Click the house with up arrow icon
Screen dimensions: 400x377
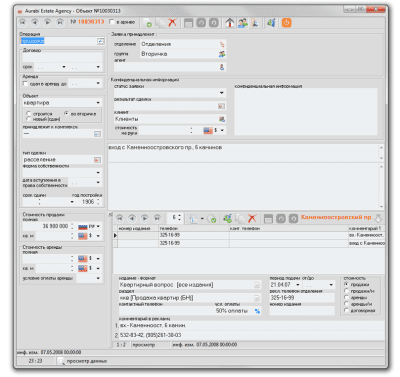point(229,23)
